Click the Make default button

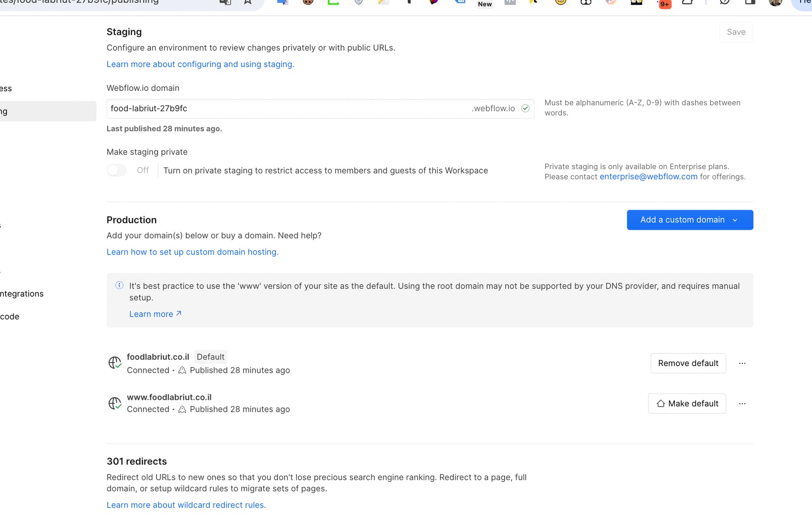tap(687, 404)
